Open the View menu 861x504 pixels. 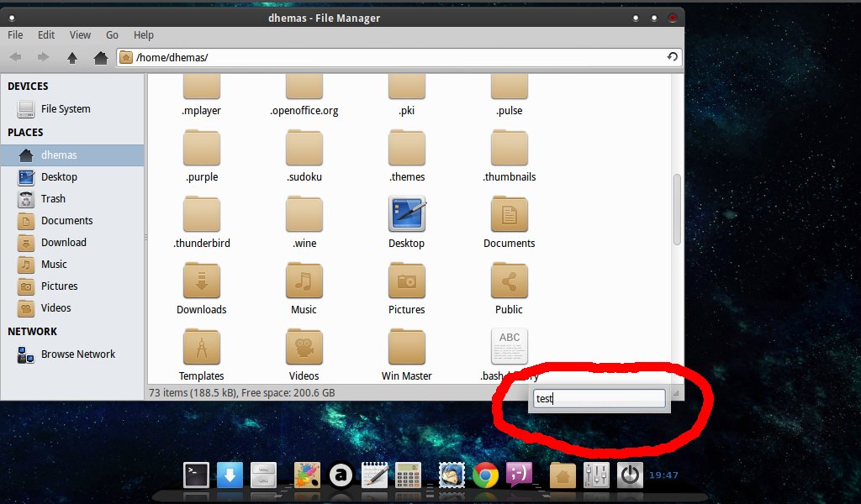[x=80, y=35]
